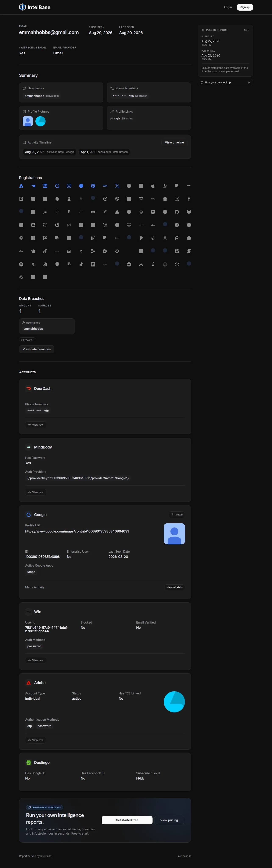Click the Facebook icon in Registrations

coord(189,199)
